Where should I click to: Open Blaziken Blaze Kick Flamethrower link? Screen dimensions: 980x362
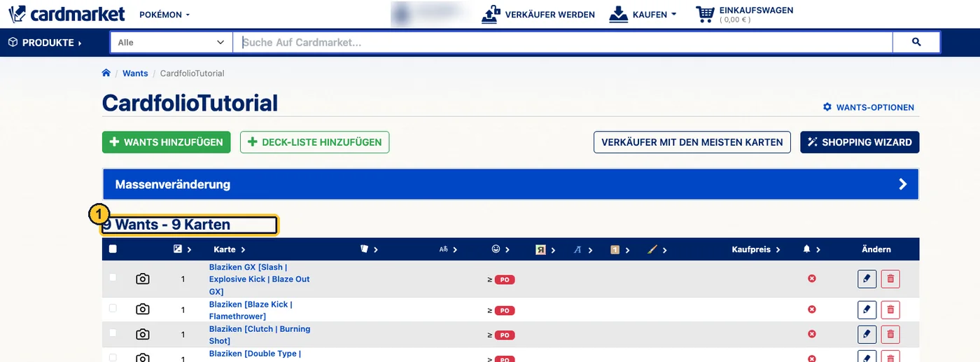coord(251,310)
